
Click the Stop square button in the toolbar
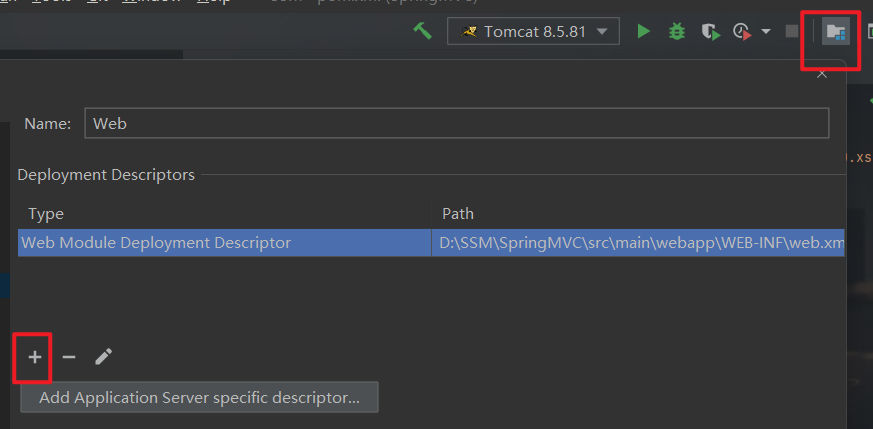[792, 31]
